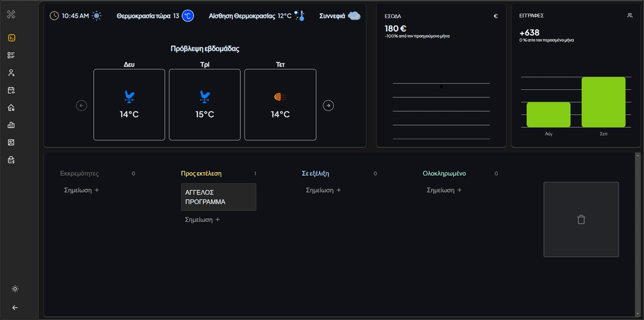Open the payments lock icon in sidebar

(11, 160)
